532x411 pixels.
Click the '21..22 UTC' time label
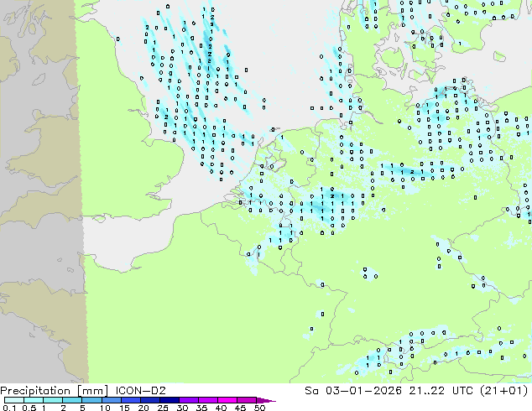coord(441,391)
